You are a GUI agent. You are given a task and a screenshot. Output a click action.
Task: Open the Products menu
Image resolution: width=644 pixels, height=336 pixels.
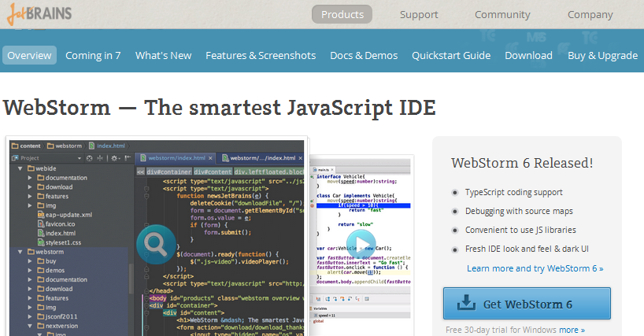click(342, 14)
